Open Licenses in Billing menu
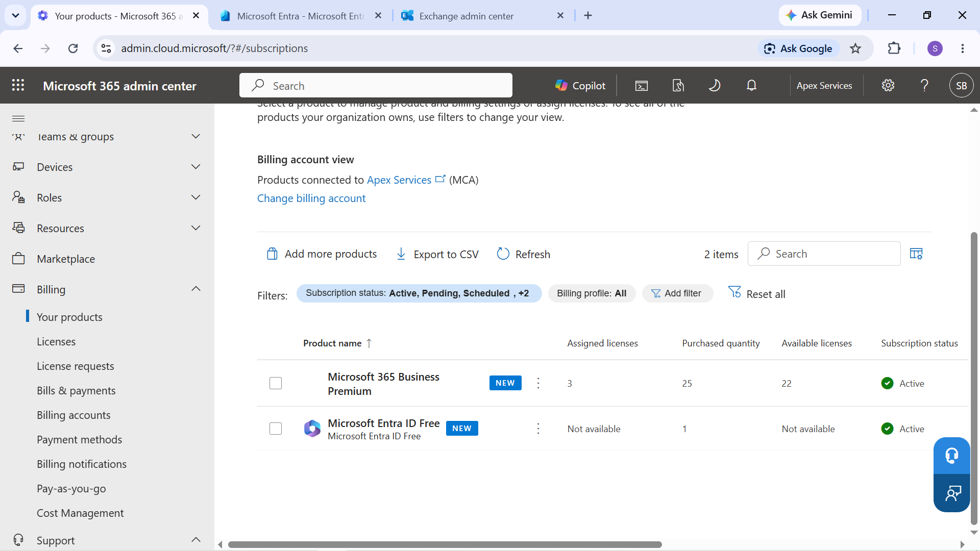The image size is (980, 551). pyautogui.click(x=56, y=341)
